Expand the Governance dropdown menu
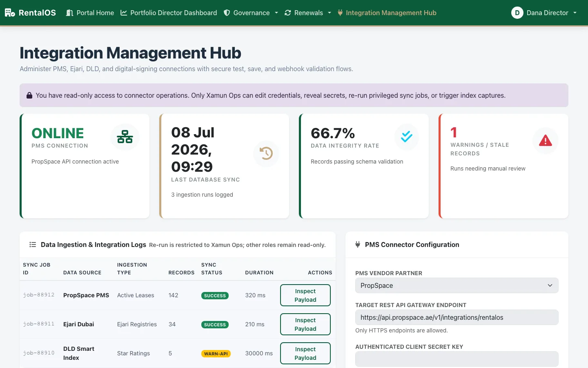This screenshot has width=588, height=368. (x=251, y=13)
